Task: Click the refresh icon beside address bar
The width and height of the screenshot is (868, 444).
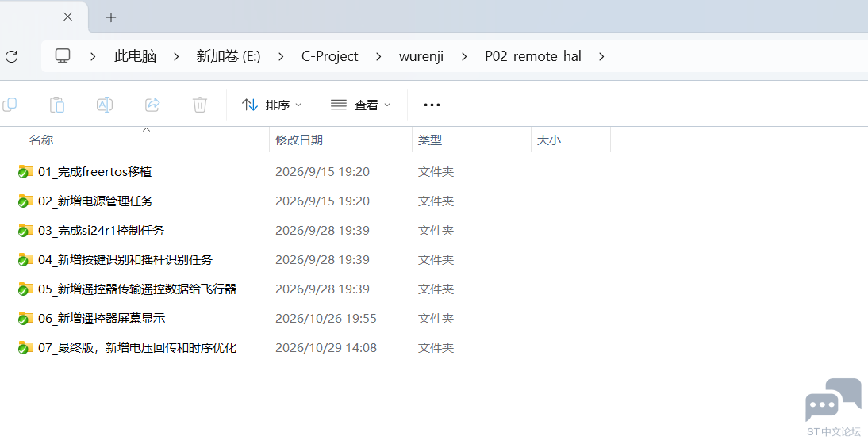Action: click(x=11, y=56)
